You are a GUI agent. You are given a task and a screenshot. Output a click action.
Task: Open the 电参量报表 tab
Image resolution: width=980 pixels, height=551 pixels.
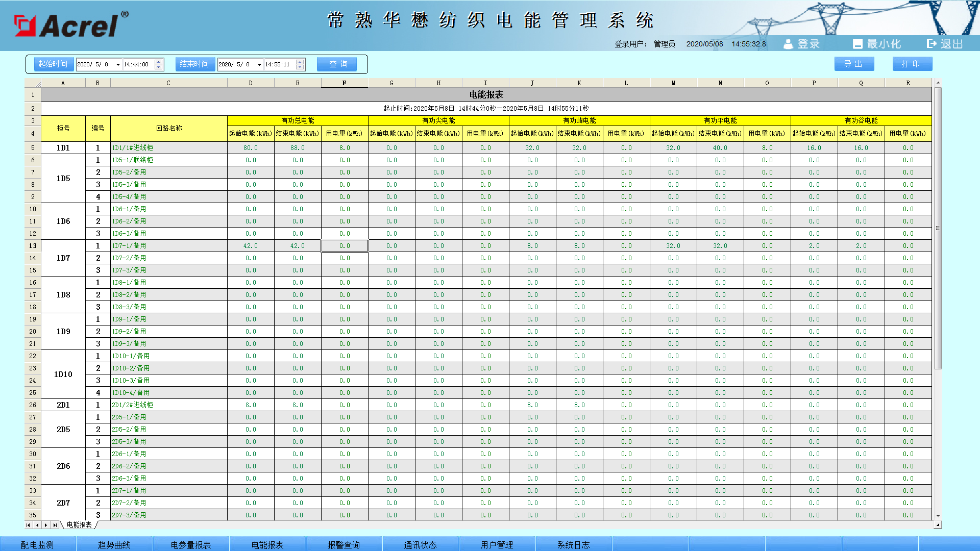point(191,544)
